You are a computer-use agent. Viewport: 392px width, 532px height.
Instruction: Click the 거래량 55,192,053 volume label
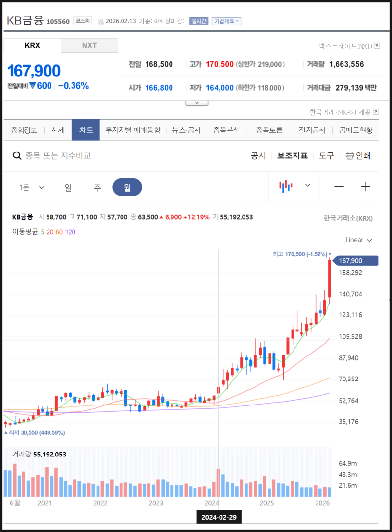click(39, 455)
